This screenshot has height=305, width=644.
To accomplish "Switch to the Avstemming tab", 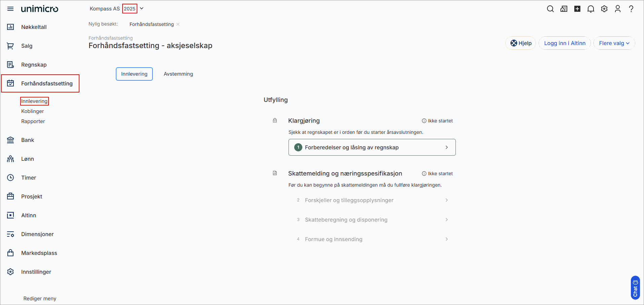I will (178, 74).
